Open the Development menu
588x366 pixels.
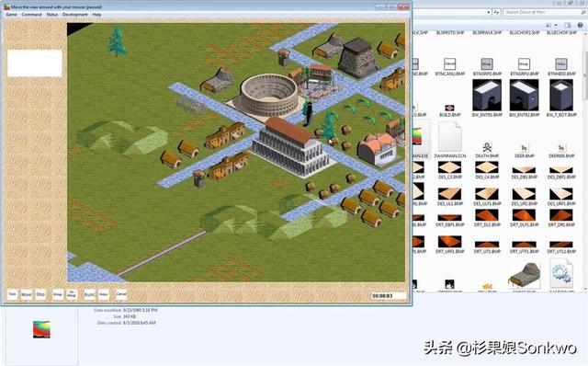[x=75, y=15]
